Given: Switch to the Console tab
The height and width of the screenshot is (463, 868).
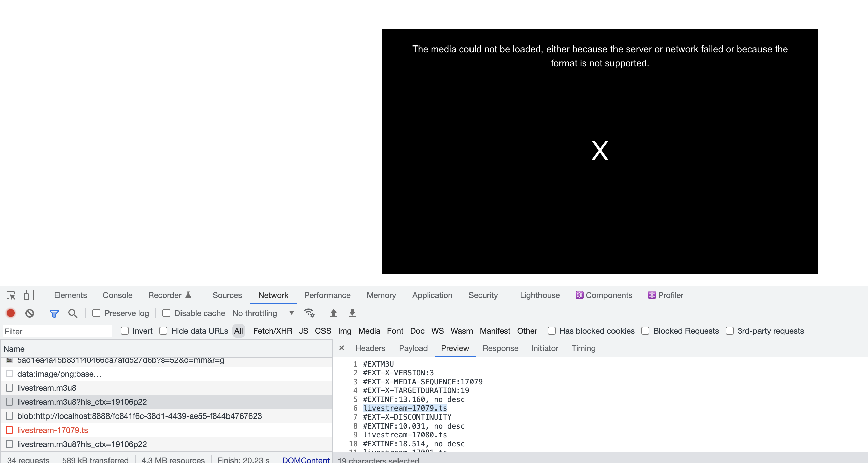Looking at the screenshot, I should [x=117, y=295].
